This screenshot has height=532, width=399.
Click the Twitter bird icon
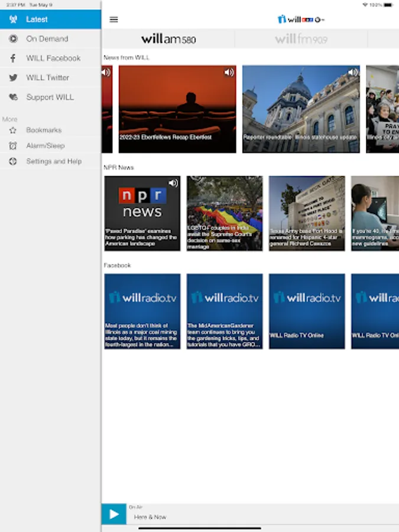[13, 77]
